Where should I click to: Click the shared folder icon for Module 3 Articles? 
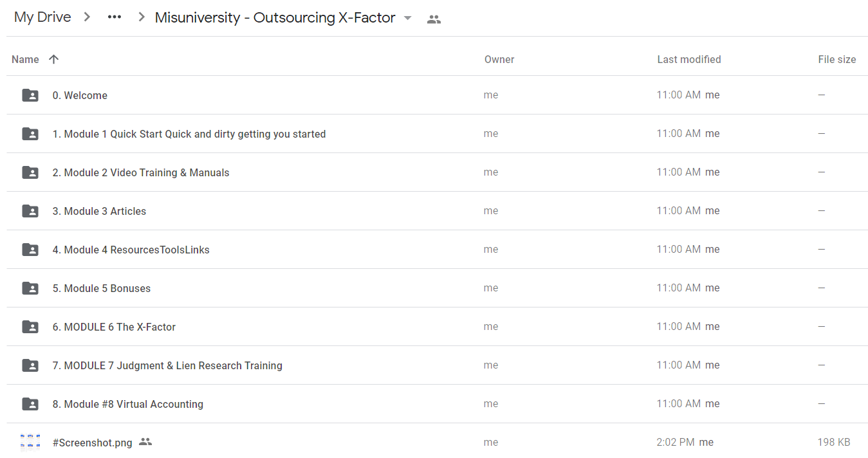coord(30,211)
